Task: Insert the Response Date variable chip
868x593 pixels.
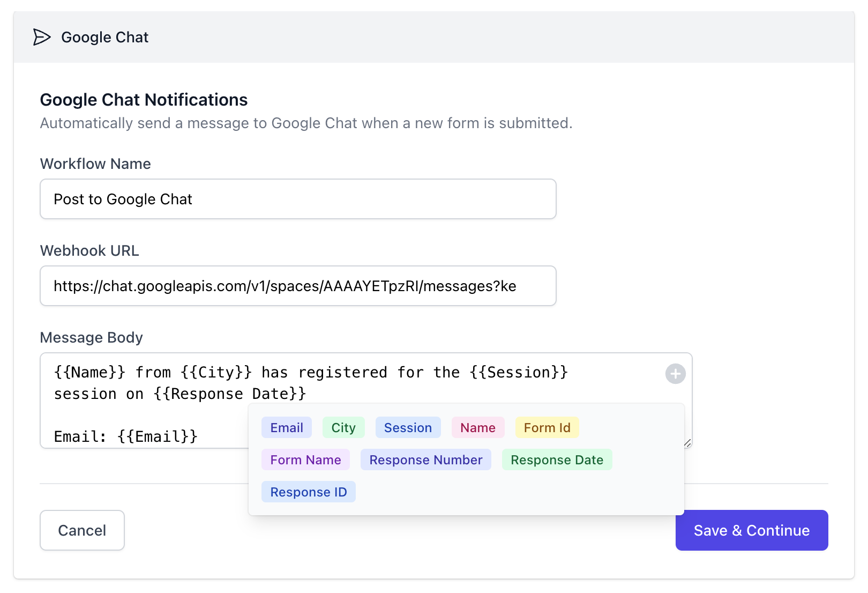Action: pyautogui.click(x=557, y=459)
